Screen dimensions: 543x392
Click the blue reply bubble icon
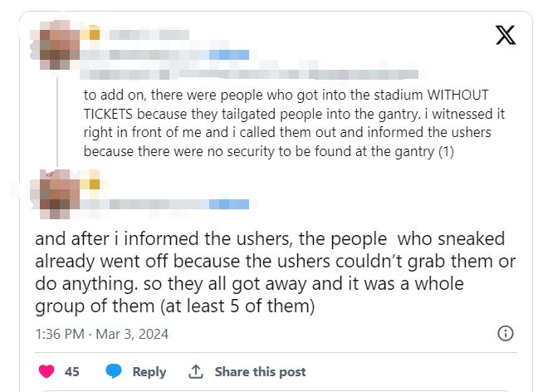(114, 371)
